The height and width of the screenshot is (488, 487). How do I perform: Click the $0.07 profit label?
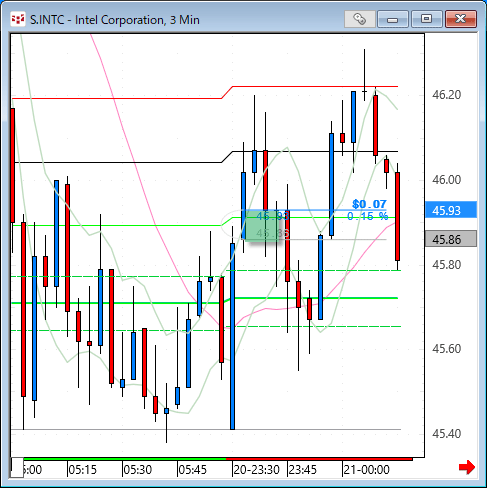369,204
